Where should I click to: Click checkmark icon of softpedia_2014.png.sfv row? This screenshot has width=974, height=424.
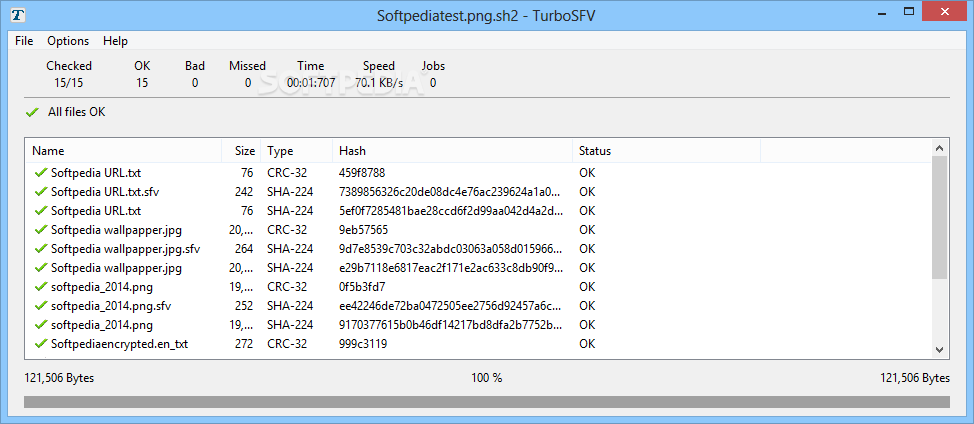(x=42, y=305)
